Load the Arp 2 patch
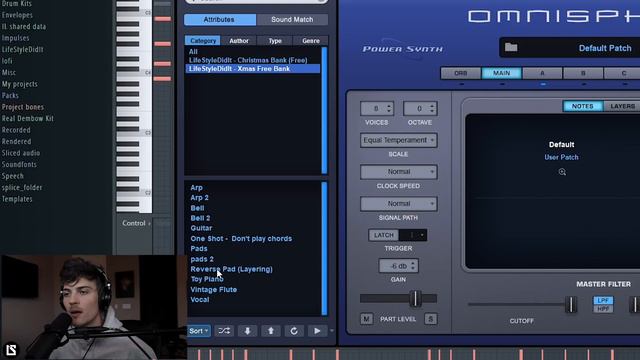640x360 pixels. click(199, 198)
